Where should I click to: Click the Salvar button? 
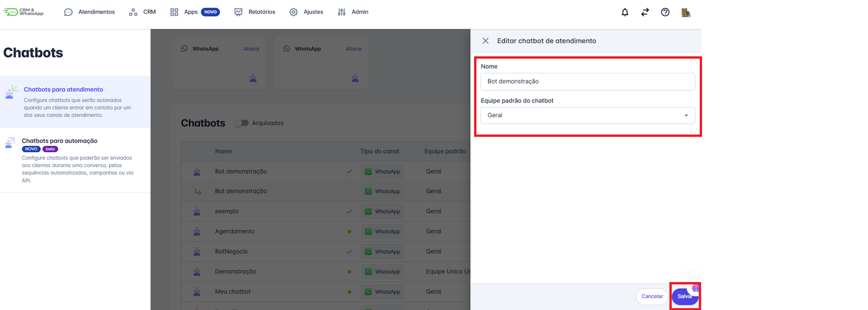coord(684,297)
